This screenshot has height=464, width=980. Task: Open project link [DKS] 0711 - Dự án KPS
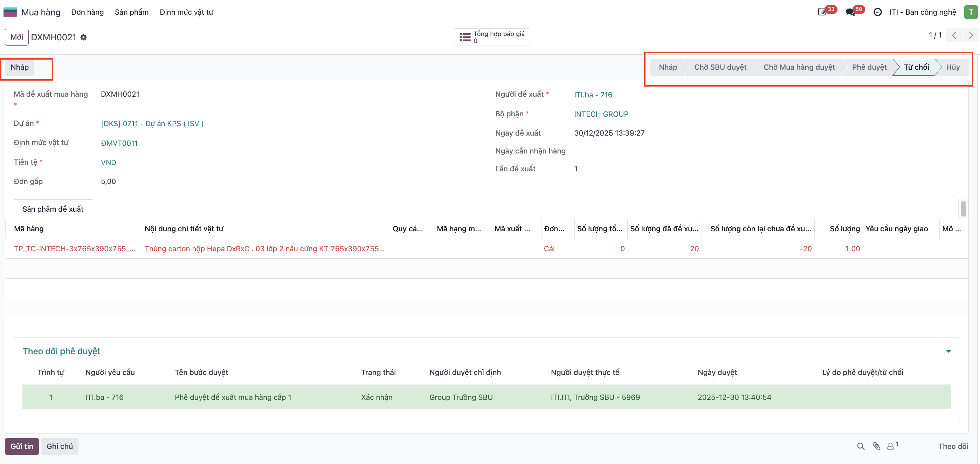pos(152,124)
